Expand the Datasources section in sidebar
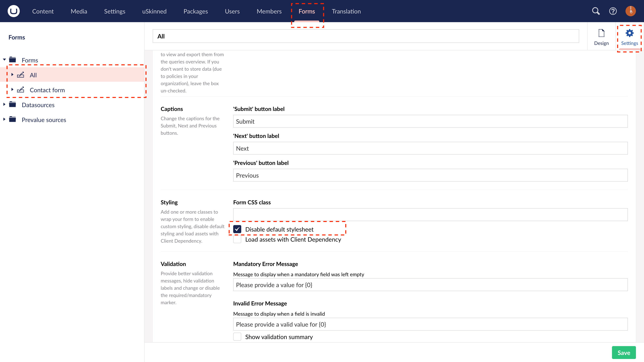Screen dimensions: 644x362 point(4,105)
